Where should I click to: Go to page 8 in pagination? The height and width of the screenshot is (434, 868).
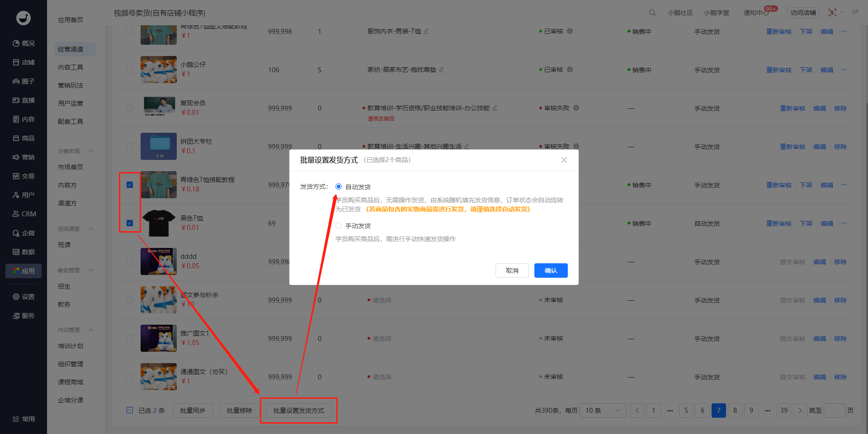[735, 411]
